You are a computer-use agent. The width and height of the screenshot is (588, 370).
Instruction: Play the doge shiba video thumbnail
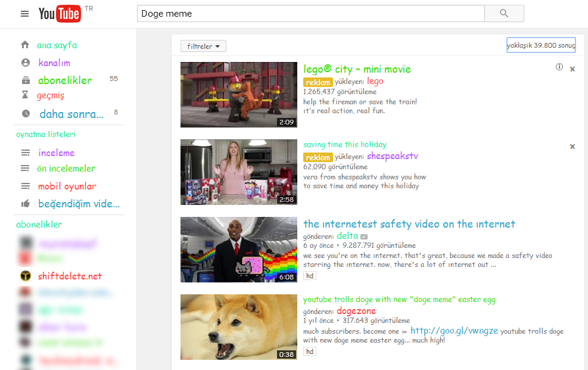coord(239,327)
